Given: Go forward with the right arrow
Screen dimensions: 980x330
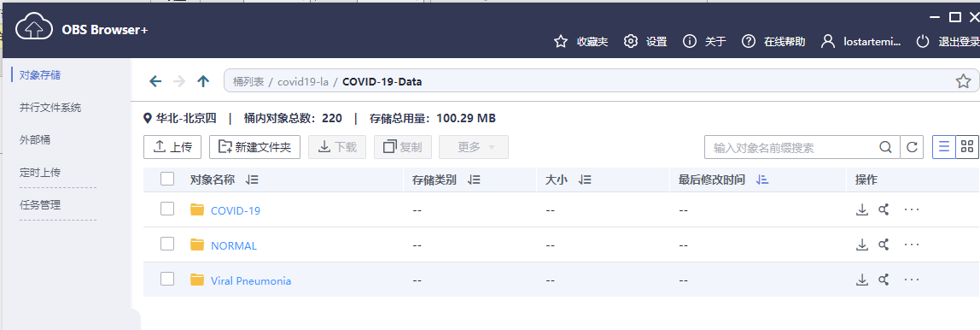Looking at the screenshot, I should (179, 81).
